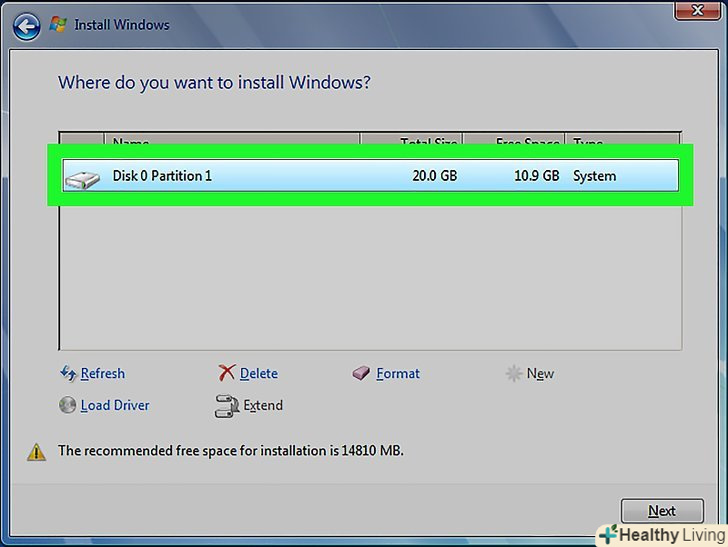
Task: Click the red X Delete icon
Action: pos(227,372)
